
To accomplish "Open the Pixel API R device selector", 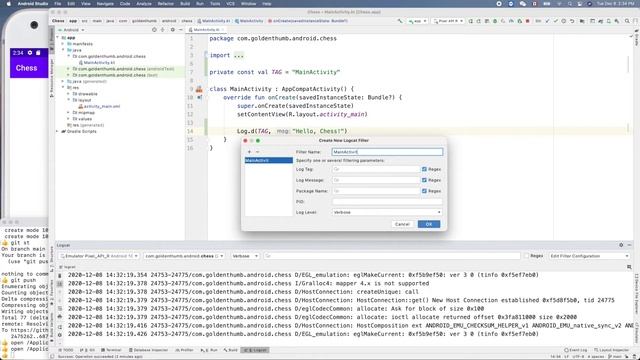I will point(448,21).
